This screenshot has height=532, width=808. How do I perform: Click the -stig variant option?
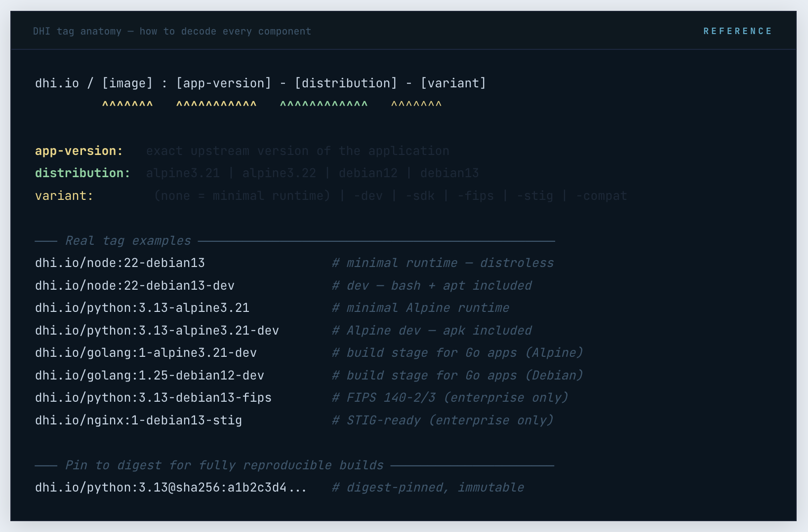point(535,195)
